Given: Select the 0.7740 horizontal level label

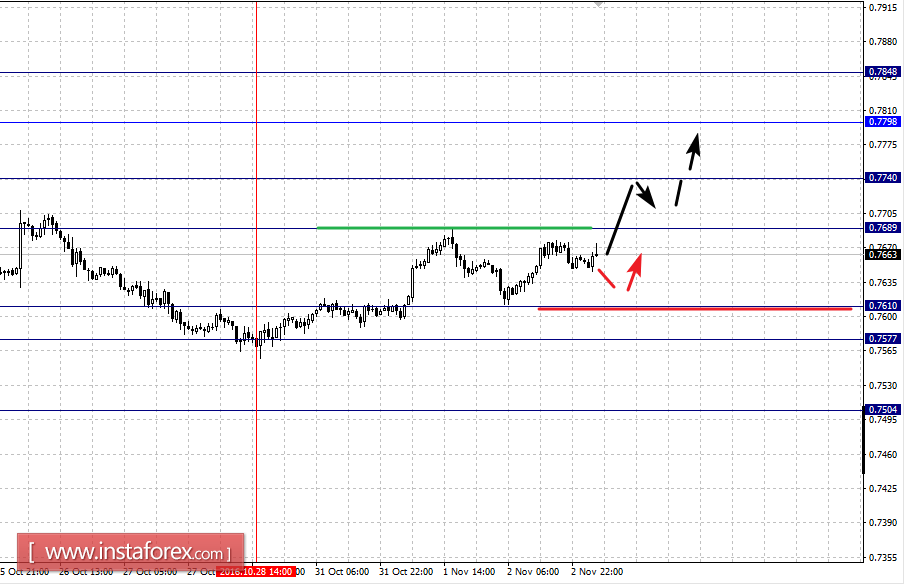Looking at the screenshot, I should (x=882, y=178).
